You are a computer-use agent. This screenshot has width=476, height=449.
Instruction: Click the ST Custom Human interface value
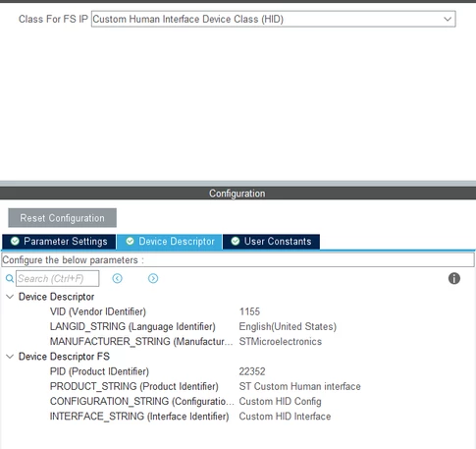[x=300, y=386]
